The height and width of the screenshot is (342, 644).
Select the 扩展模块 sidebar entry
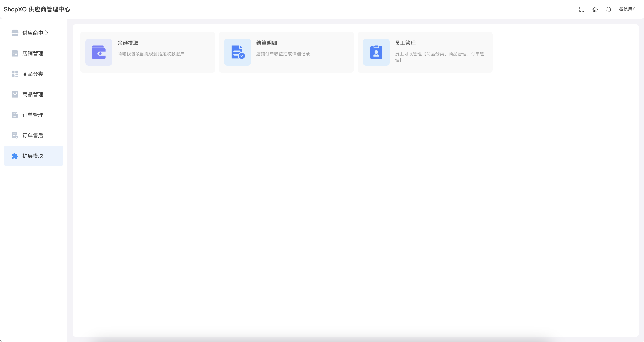pos(33,156)
